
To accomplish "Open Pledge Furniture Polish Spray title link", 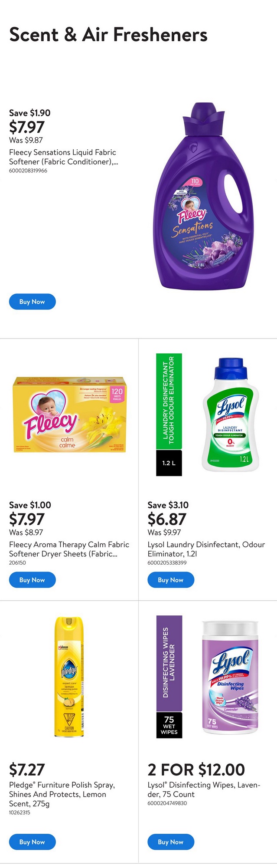I will pos(62,794).
